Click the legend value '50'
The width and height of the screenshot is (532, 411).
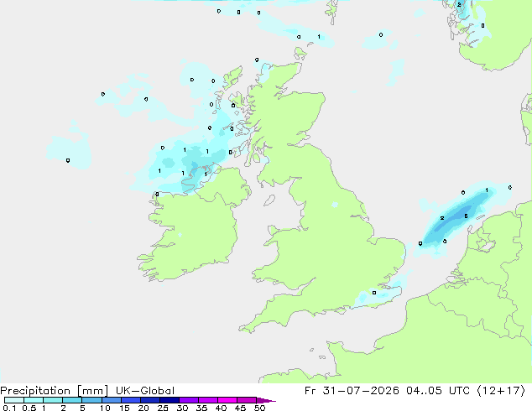(x=259, y=408)
